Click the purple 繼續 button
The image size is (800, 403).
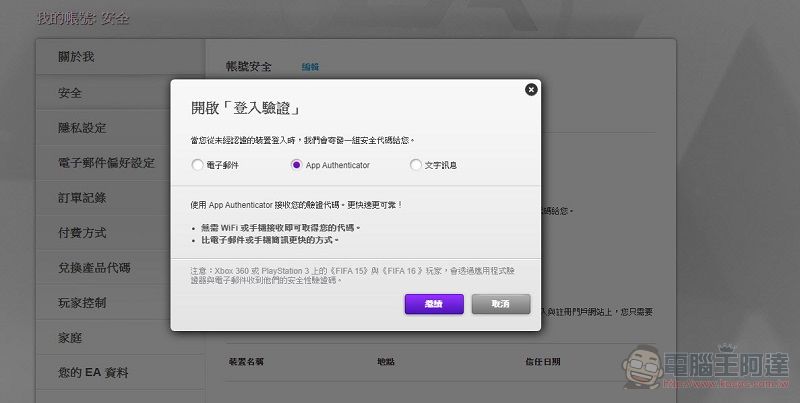[434, 304]
